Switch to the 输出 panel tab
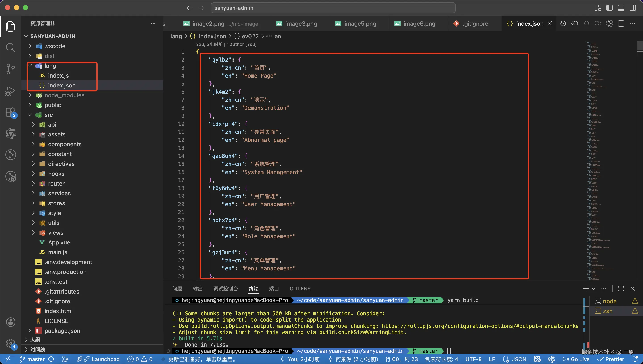Viewport: 643px width, 364px height. (198, 289)
